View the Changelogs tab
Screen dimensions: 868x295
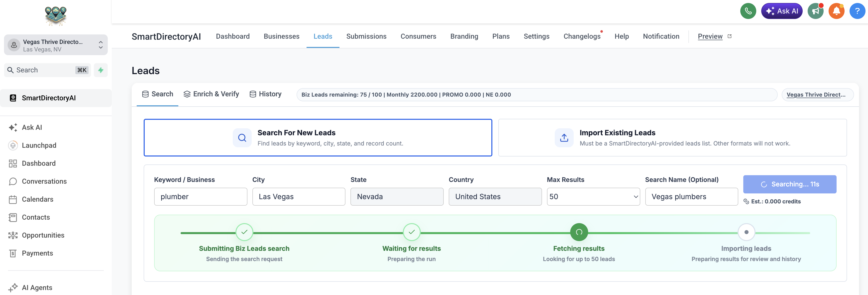tap(582, 36)
